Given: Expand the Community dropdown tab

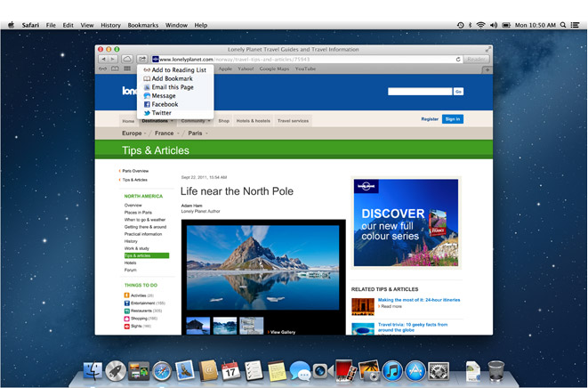Looking at the screenshot, I should point(196,121).
